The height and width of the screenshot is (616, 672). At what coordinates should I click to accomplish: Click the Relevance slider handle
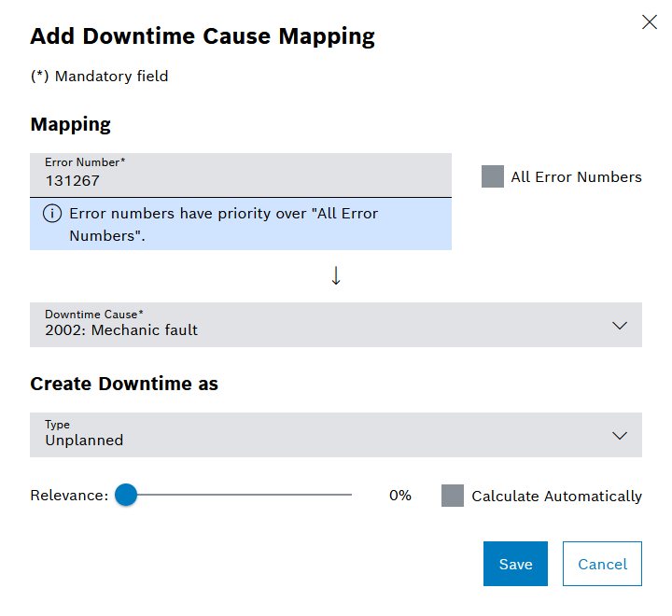pyautogui.click(x=126, y=495)
